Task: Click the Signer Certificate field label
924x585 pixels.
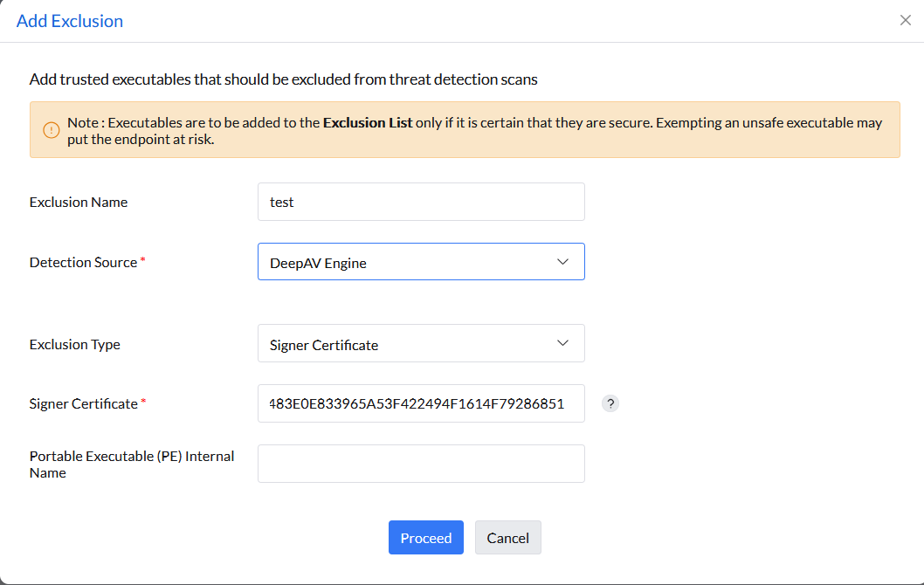Action: coord(86,403)
